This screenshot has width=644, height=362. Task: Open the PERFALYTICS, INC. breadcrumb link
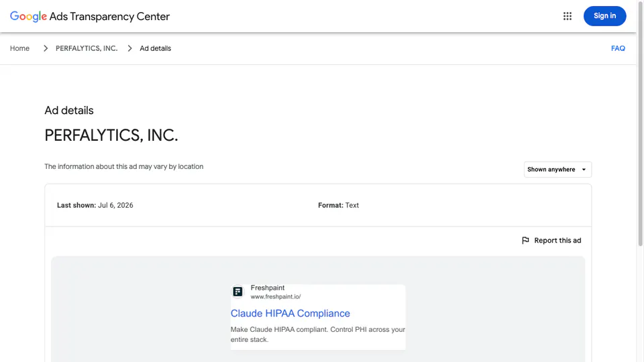pos(87,48)
